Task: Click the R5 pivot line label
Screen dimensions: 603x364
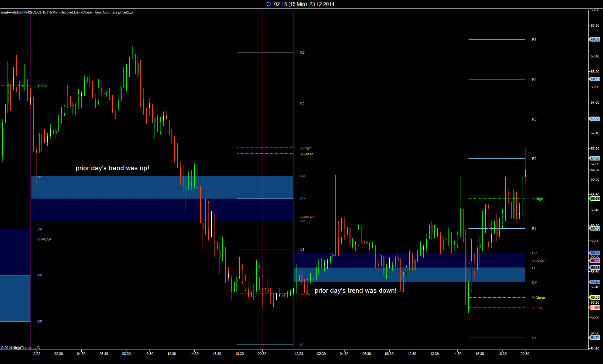Action: tap(534, 40)
